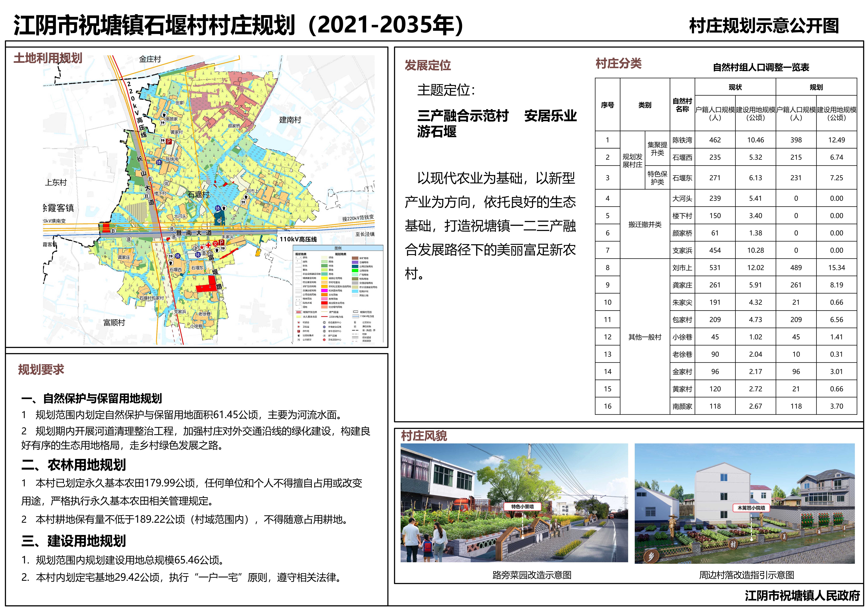Click the 富顺村 label on the map
868x614 pixels.
(x=114, y=323)
